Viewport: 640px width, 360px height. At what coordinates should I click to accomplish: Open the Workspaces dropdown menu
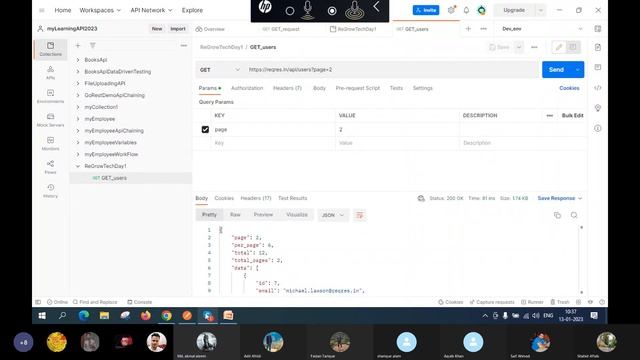[100, 10]
